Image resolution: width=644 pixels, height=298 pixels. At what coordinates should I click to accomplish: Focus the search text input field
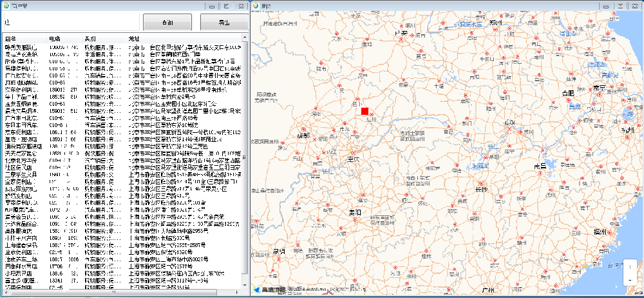71,23
